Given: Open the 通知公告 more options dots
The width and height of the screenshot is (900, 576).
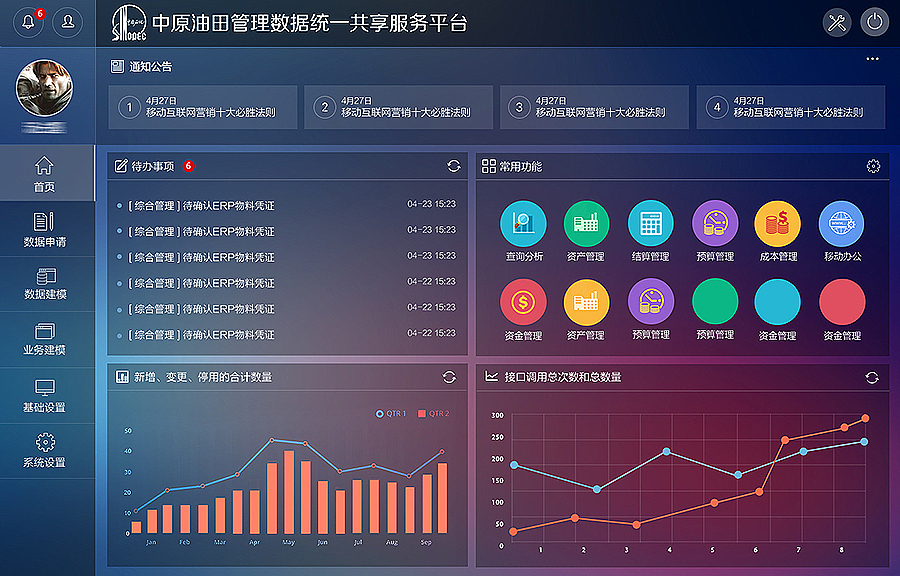Looking at the screenshot, I should tap(872, 59).
